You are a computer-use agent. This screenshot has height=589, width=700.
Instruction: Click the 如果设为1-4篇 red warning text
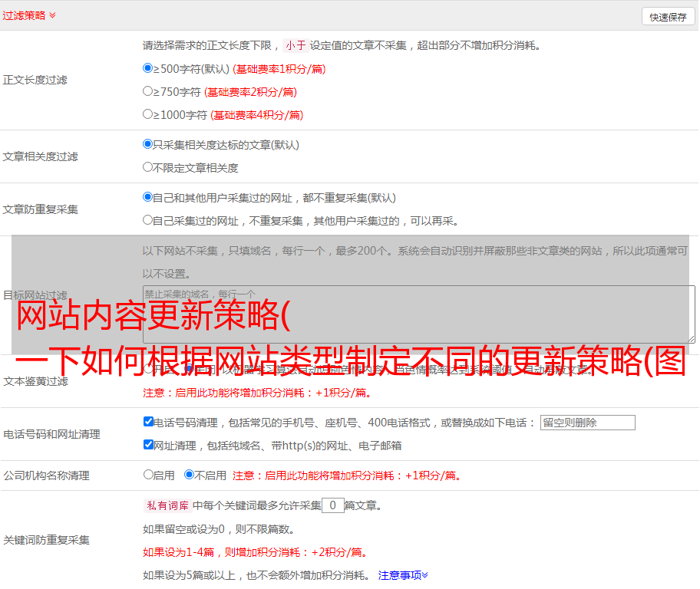tap(256, 552)
